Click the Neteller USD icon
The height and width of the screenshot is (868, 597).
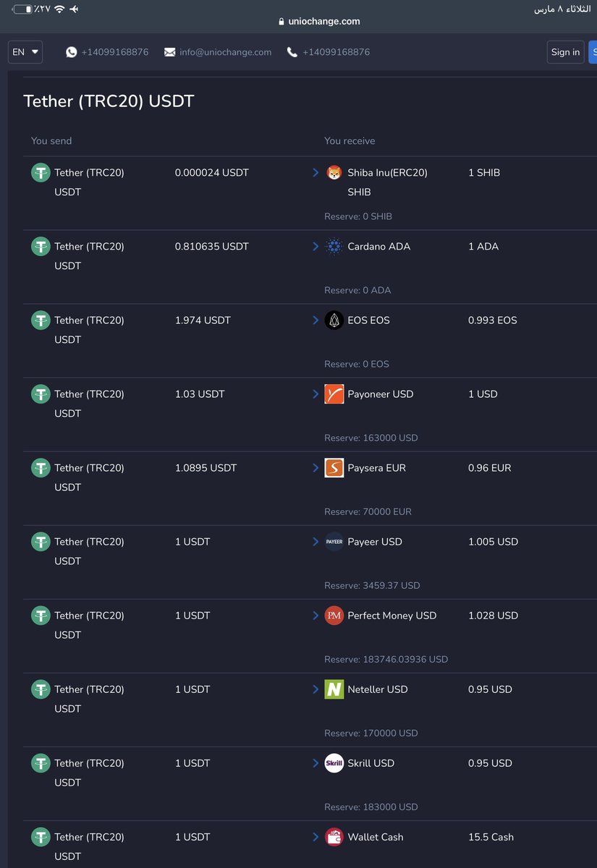click(x=334, y=689)
